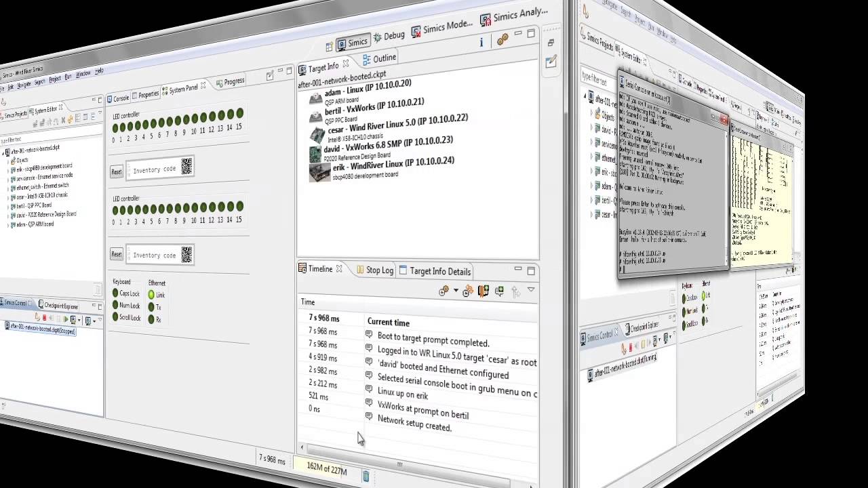The image size is (868, 488).
Task: Click the Ethernet Tx LED
Action: tap(151, 307)
